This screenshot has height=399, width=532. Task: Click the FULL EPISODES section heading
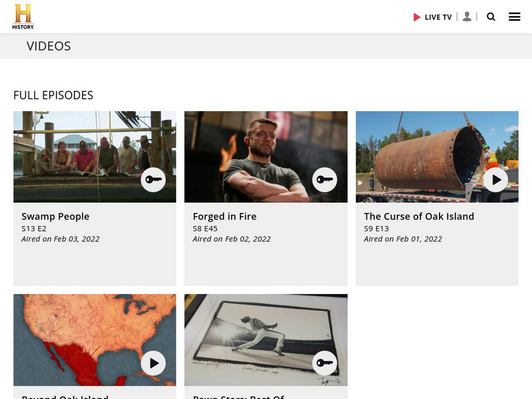tap(53, 95)
